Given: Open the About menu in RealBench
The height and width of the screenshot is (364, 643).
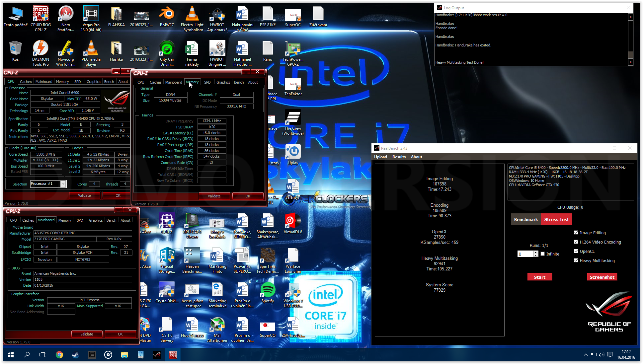Looking at the screenshot, I should [x=416, y=157].
